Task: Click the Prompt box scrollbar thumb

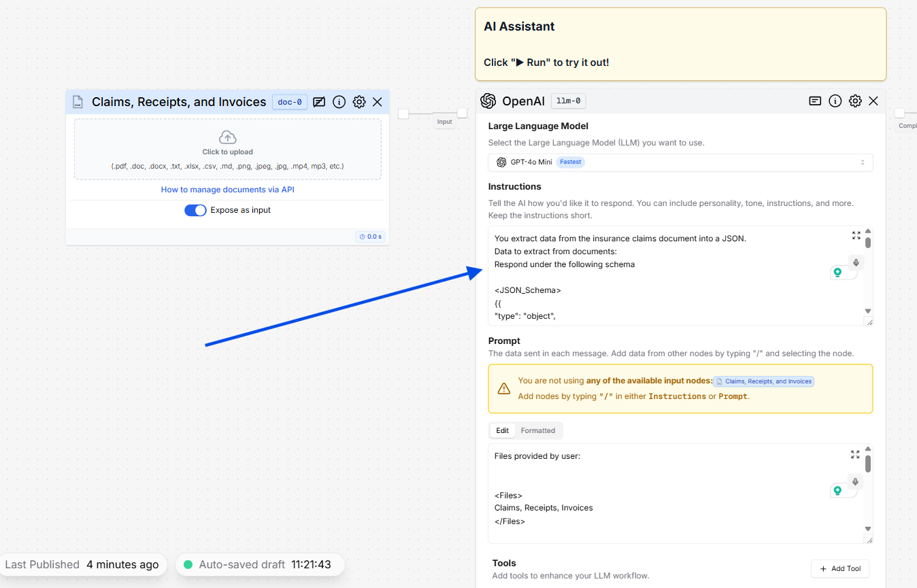Action: tap(868, 464)
